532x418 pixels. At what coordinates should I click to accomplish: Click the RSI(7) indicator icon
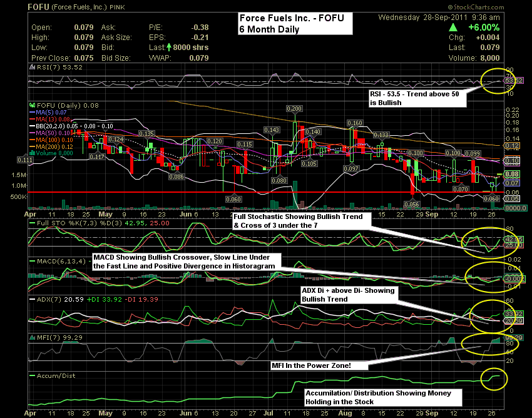coord(32,67)
